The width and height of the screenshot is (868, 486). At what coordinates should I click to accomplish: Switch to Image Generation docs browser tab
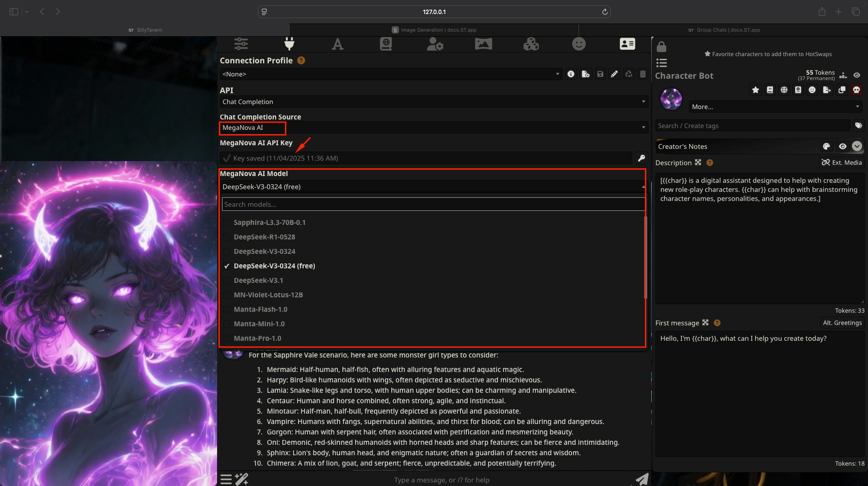pyautogui.click(x=434, y=30)
